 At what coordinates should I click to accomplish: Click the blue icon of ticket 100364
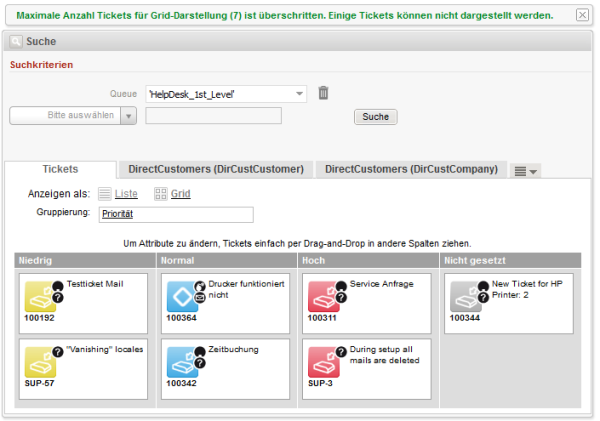click(x=183, y=294)
